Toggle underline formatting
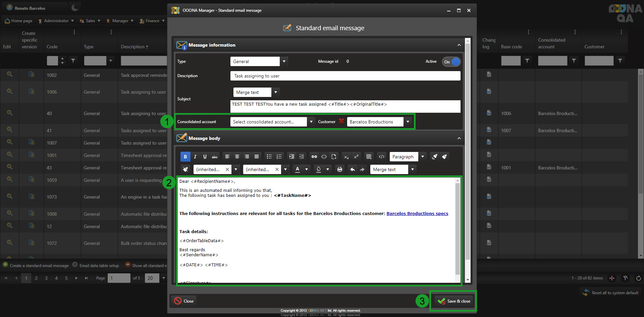Screen dimensions: 644x317 205,157
